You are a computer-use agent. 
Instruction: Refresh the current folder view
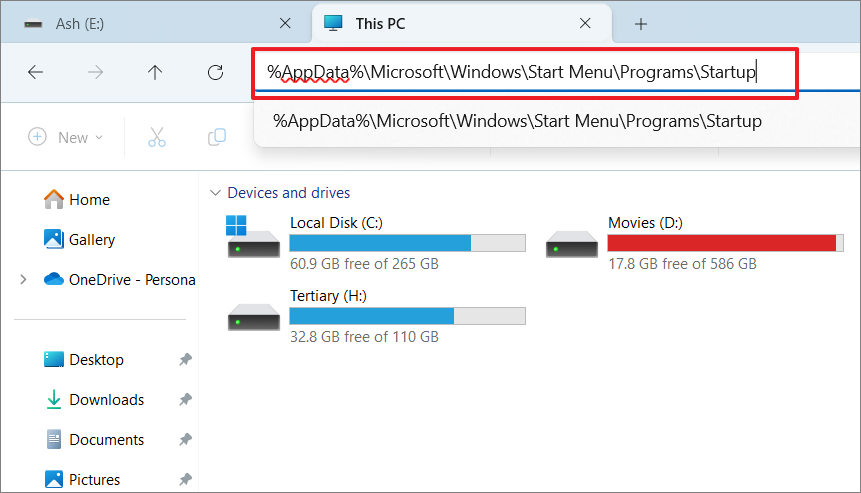[x=215, y=72]
